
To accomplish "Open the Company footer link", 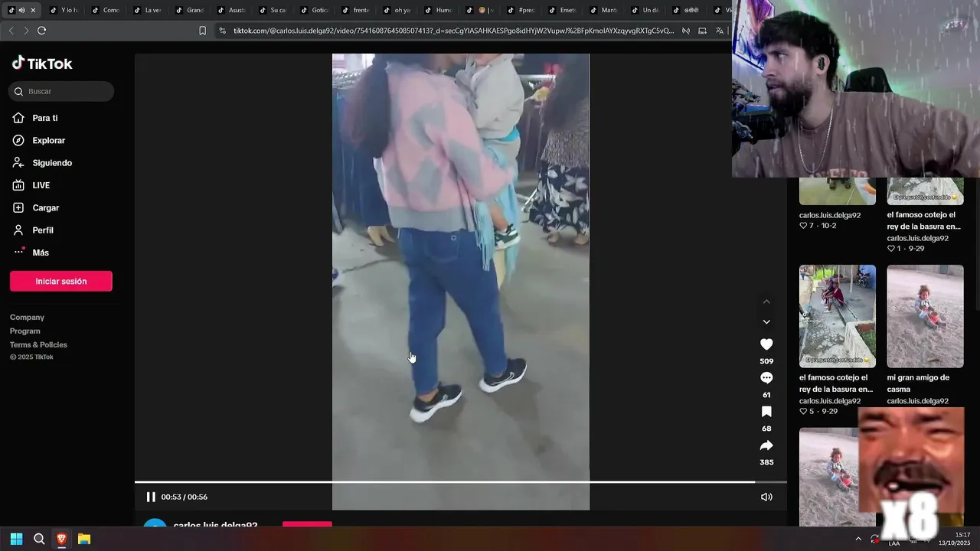I will pyautogui.click(x=27, y=317).
